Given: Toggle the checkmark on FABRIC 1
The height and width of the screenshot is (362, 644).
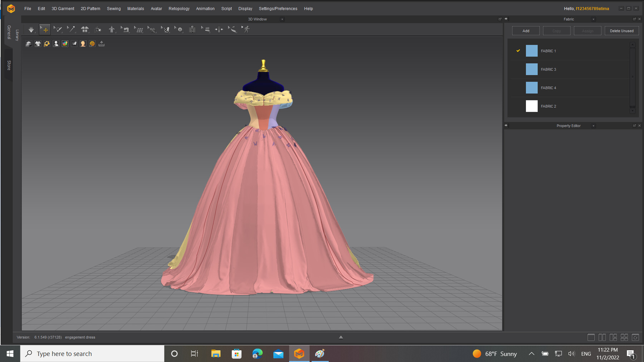Looking at the screenshot, I should click(x=518, y=51).
